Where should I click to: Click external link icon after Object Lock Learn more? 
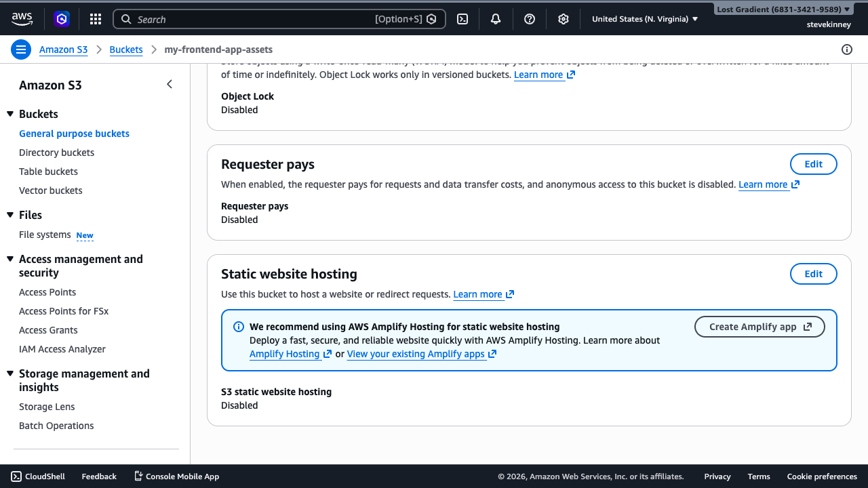571,75
